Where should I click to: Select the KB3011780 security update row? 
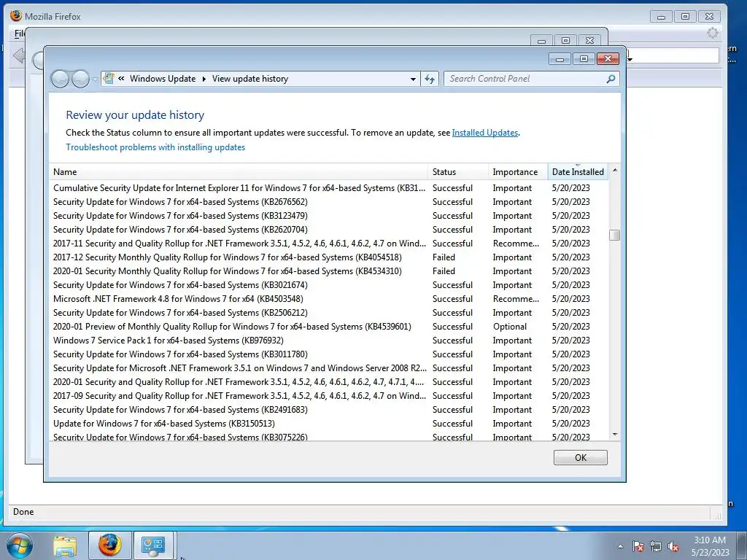(329, 354)
